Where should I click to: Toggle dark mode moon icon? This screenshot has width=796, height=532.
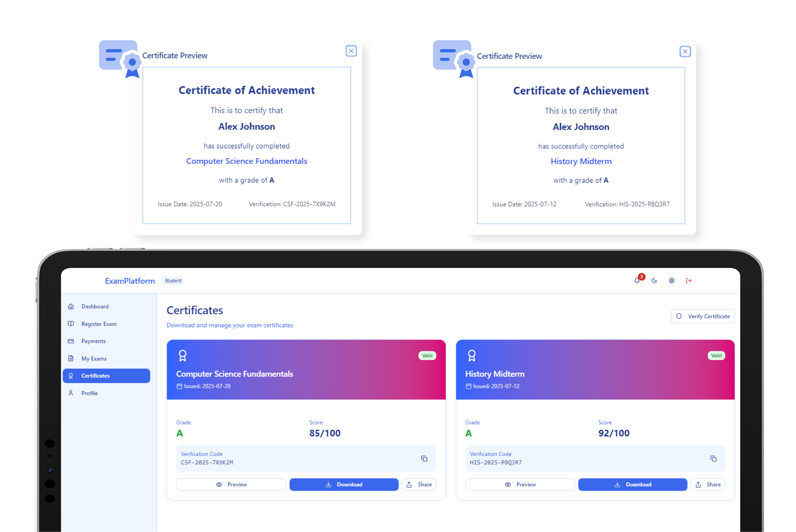654,281
